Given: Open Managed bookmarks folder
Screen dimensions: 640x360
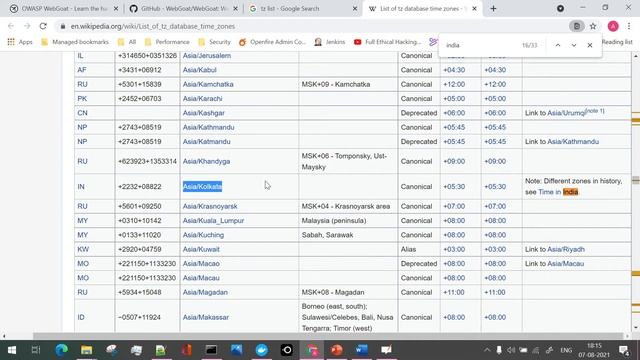Looking at the screenshot, I should tap(75, 42).
